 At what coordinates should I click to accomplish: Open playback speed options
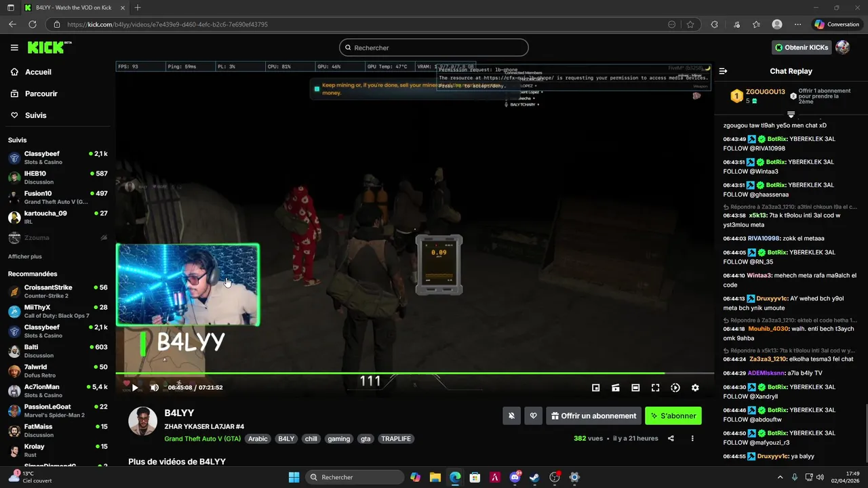tap(675, 388)
